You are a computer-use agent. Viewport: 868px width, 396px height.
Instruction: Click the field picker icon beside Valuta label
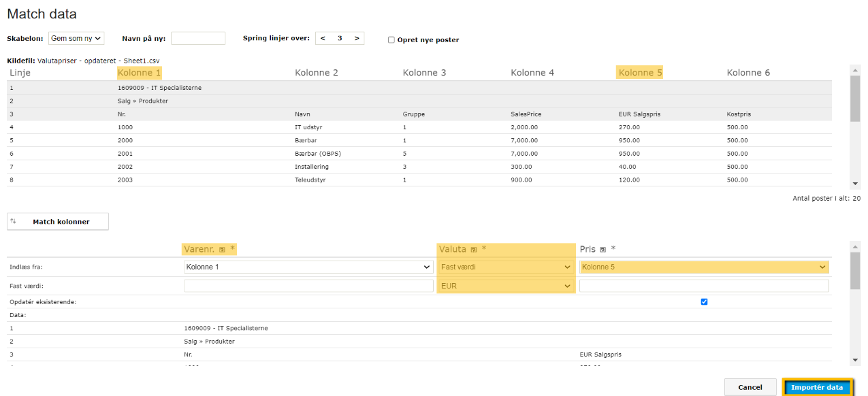coord(474,249)
